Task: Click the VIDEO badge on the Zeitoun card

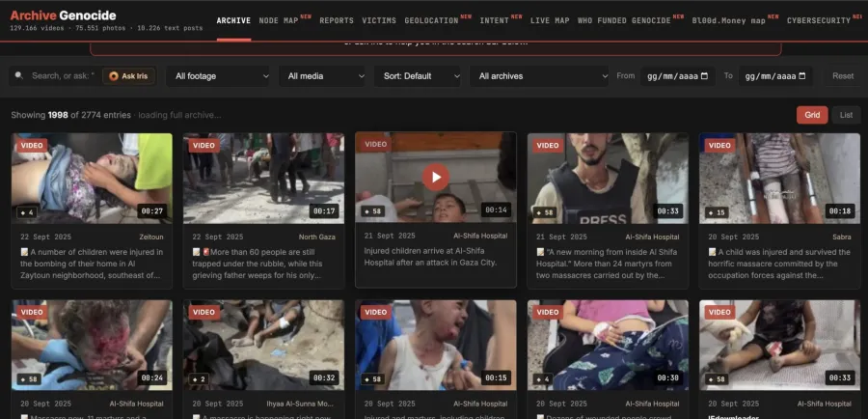Action: click(32, 145)
